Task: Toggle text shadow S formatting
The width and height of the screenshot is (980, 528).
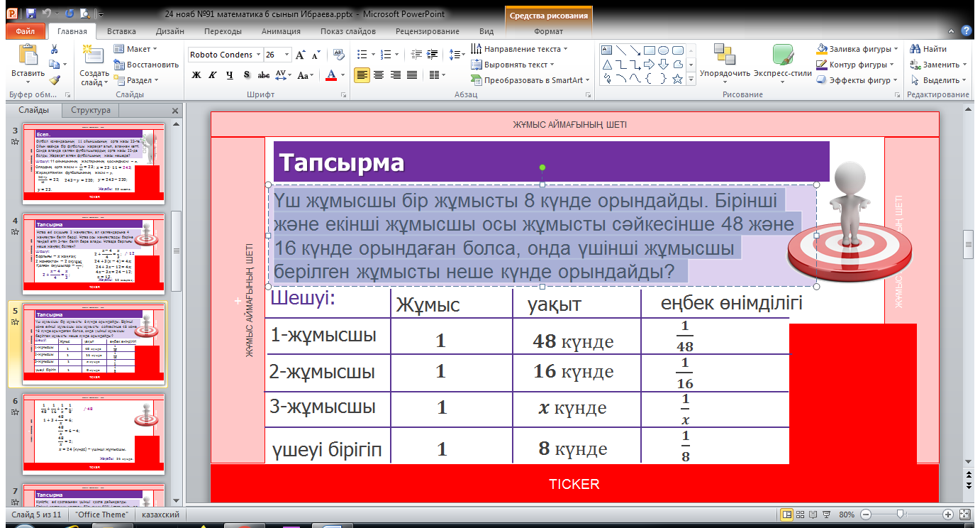Action: pyautogui.click(x=246, y=75)
